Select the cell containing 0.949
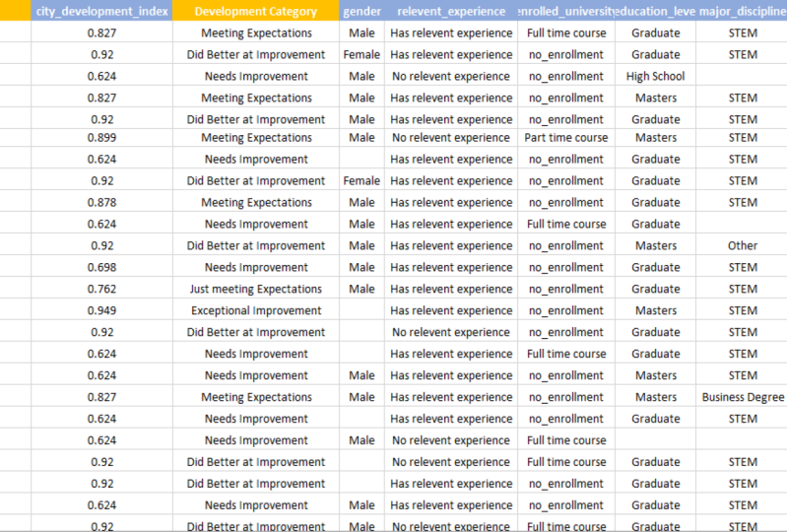787x532 pixels. pos(101,310)
